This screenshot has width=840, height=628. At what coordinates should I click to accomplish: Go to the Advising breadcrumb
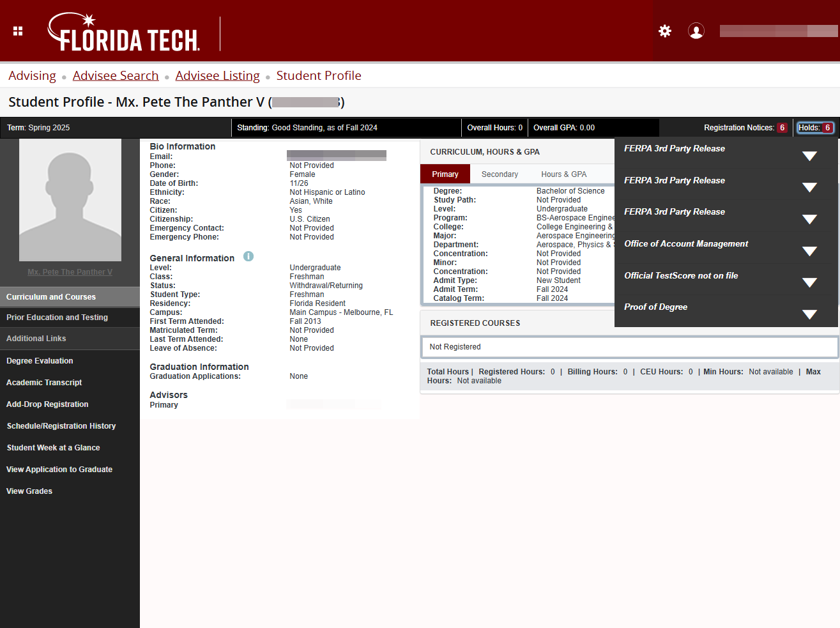(32, 75)
